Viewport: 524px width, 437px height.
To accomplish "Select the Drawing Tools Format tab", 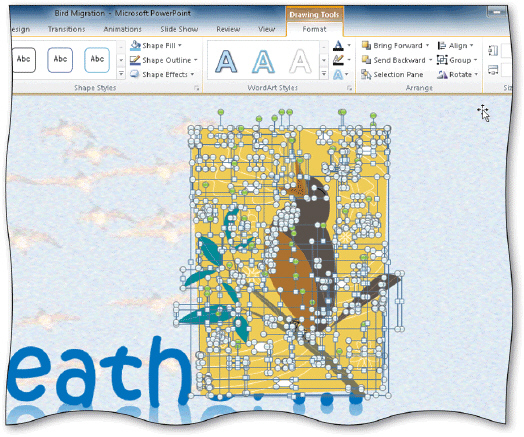I will 314,29.
